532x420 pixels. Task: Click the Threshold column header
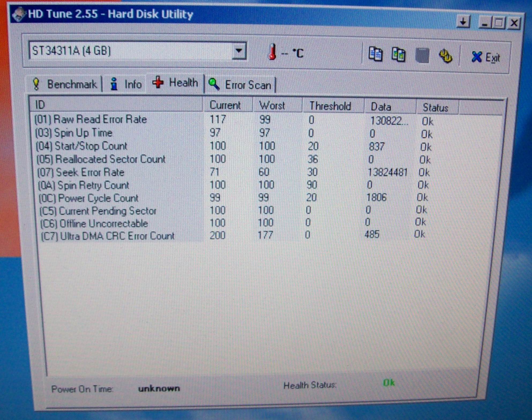tap(333, 106)
